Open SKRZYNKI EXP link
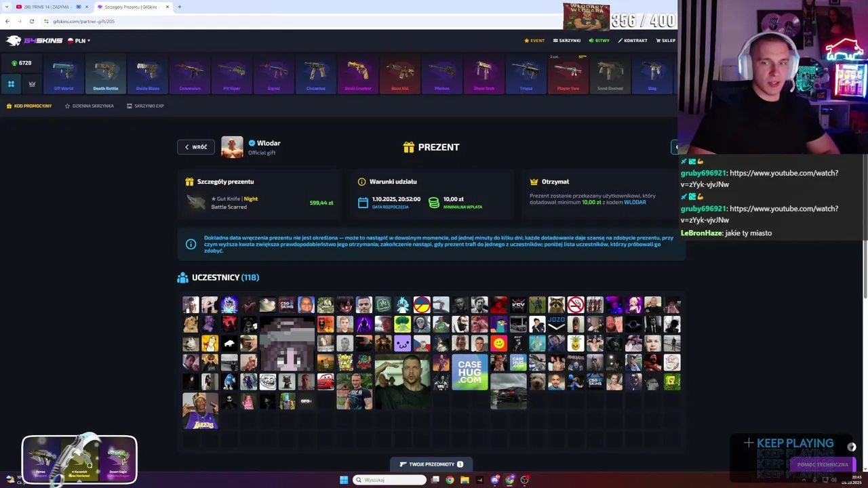868x488 pixels. click(145, 106)
